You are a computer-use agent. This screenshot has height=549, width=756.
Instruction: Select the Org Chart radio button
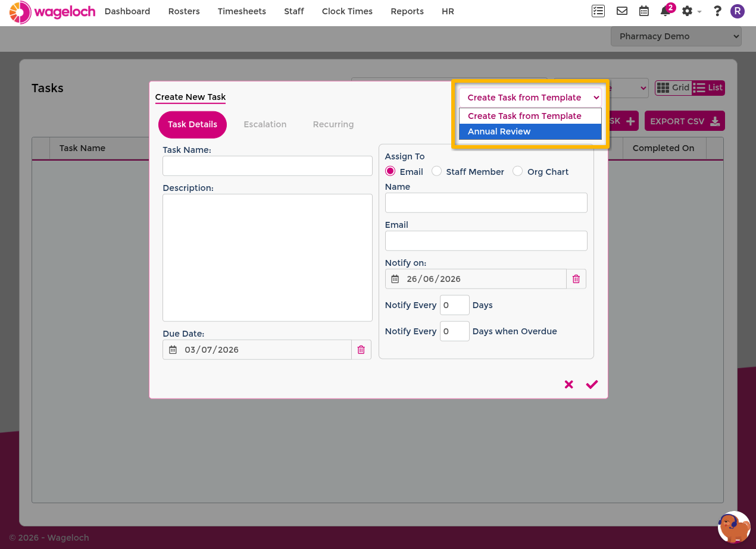pos(517,171)
